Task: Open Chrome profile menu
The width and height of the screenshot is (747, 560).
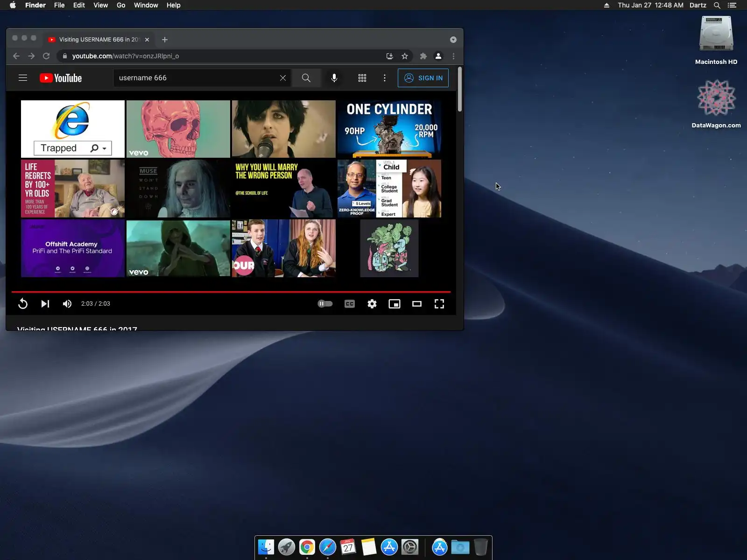Action: click(x=438, y=56)
